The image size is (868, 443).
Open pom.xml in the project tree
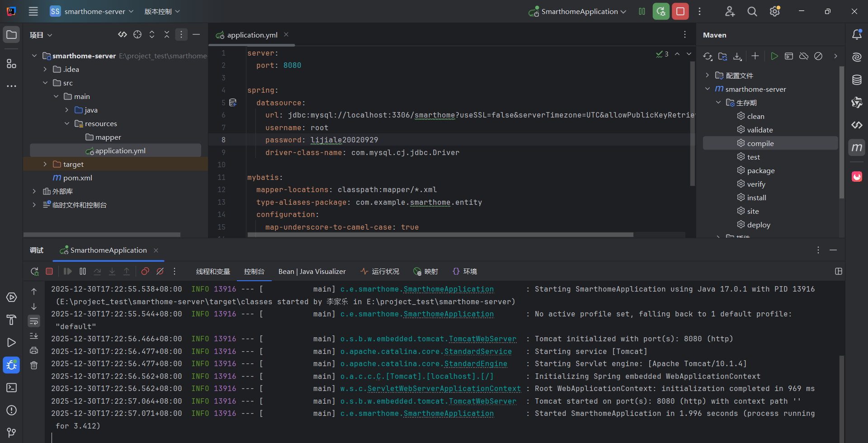point(77,178)
